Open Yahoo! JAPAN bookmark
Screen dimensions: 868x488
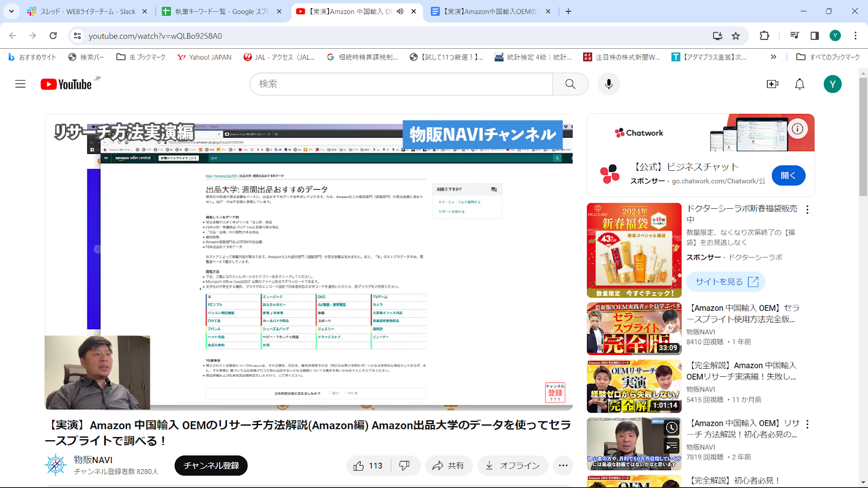204,57
